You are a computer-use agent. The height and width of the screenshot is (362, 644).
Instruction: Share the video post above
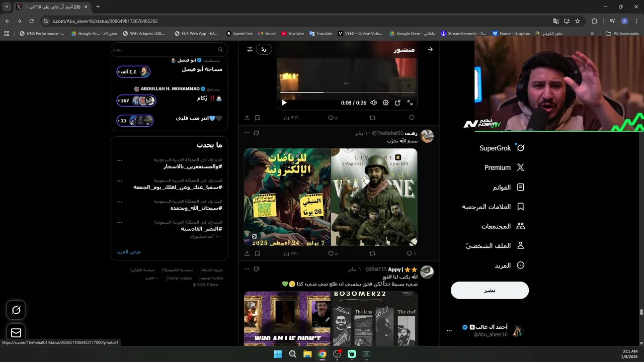[247, 118]
